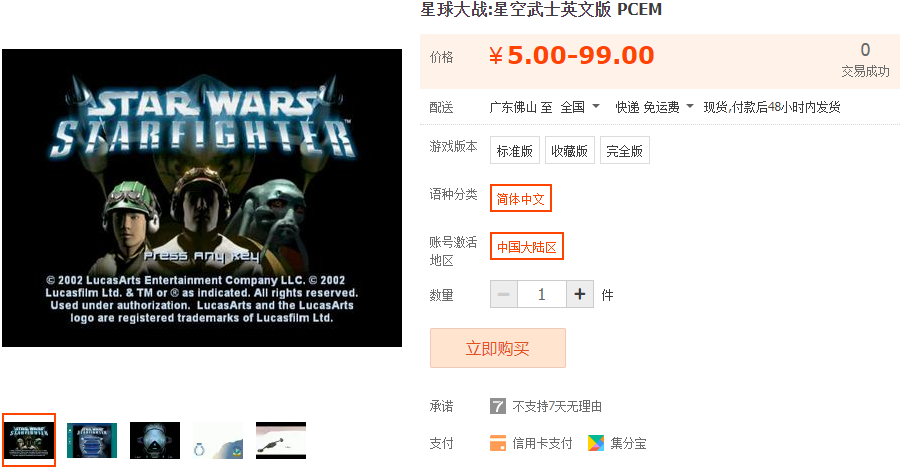Click the main Star Wars Starfighter product image
Screen dimensions: 904x470
(x=202, y=198)
